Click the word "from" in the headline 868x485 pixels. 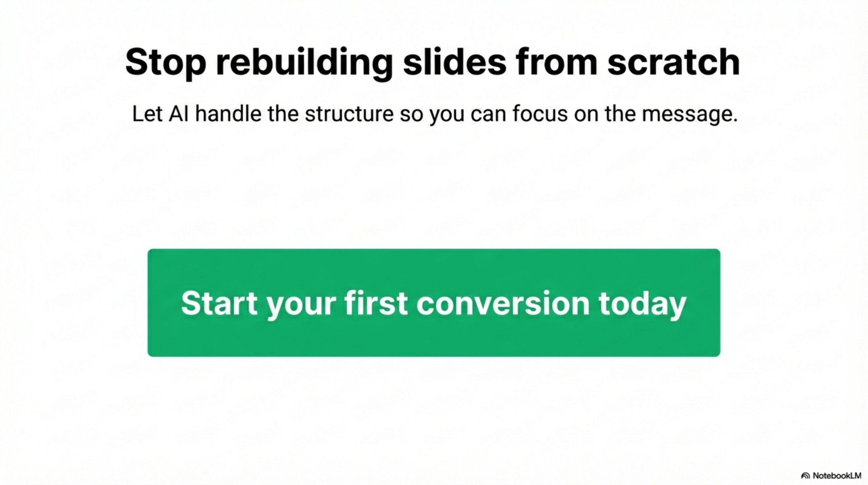556,63
